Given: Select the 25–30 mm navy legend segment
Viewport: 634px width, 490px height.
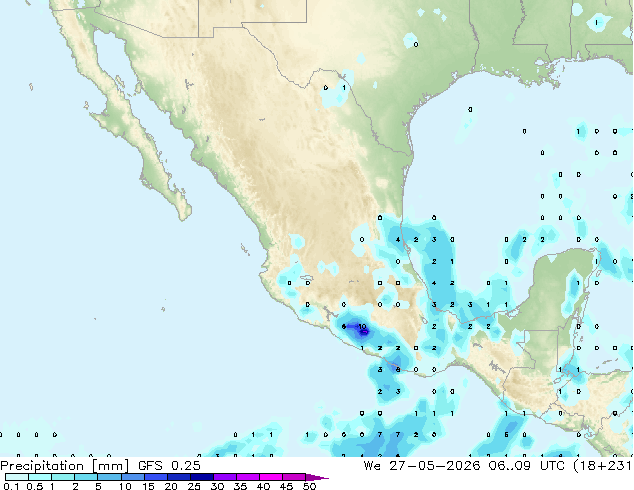Looking at the screenshot, I should pos(201,477).
